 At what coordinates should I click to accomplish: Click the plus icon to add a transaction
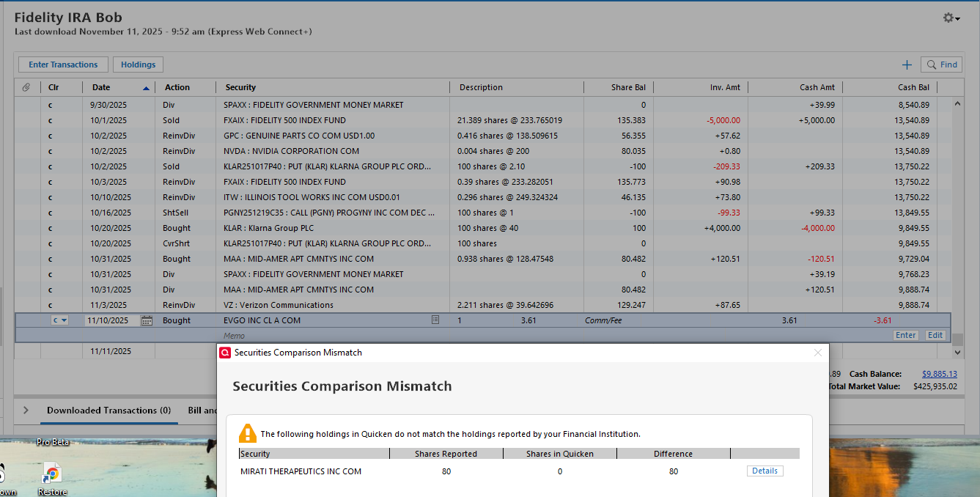907,65
